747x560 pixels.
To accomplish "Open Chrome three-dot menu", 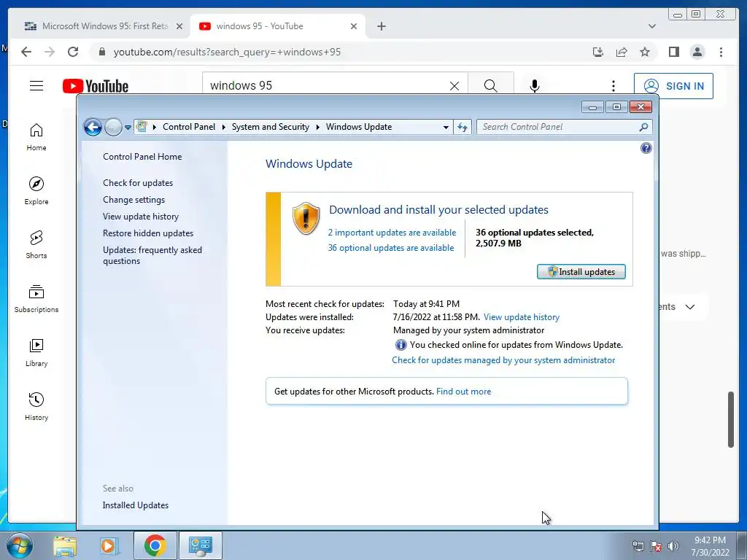I will coord(721,52).
